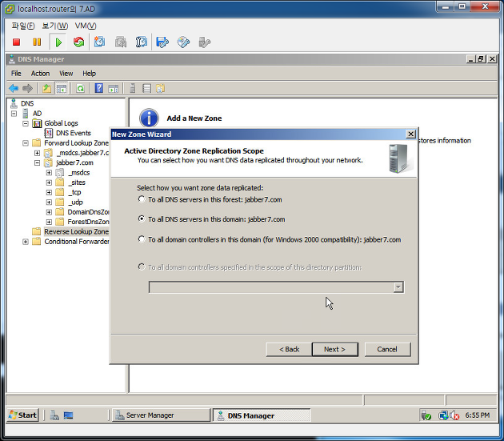Screen dimensions: 504x441
Task: Select the jabber7.com zone
Action: coord(74,162)
